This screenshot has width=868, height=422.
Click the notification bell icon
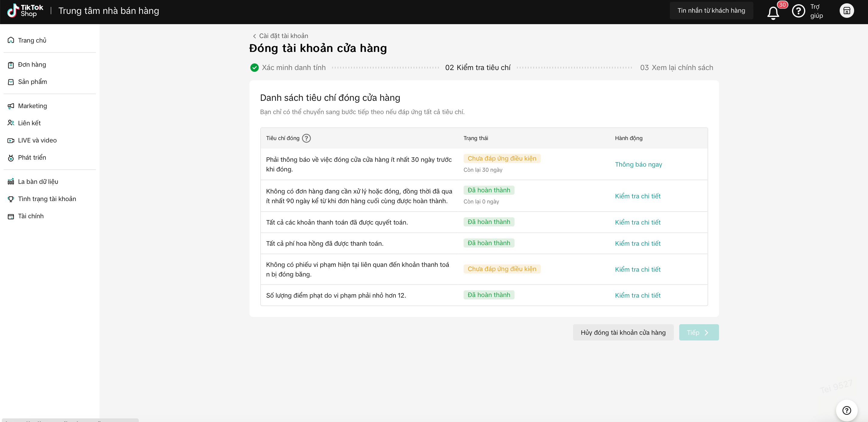(773, 12)
